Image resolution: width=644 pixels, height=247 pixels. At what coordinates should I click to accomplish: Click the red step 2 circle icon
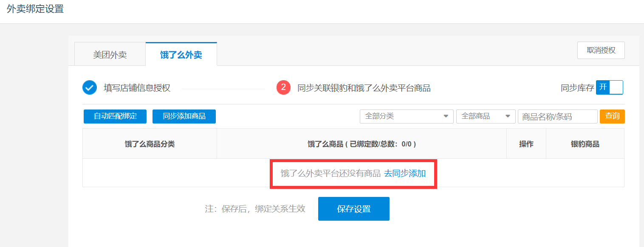[x=283, y=88]
